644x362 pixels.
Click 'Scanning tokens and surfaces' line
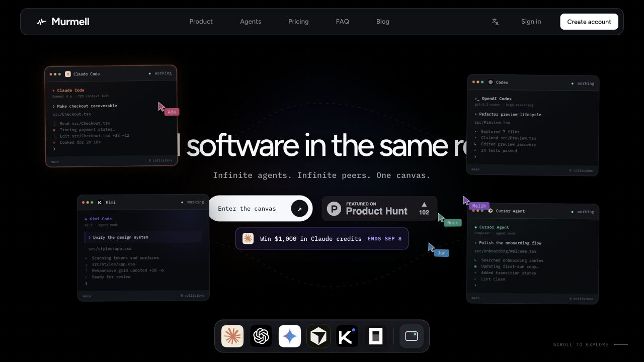(125, 258)
